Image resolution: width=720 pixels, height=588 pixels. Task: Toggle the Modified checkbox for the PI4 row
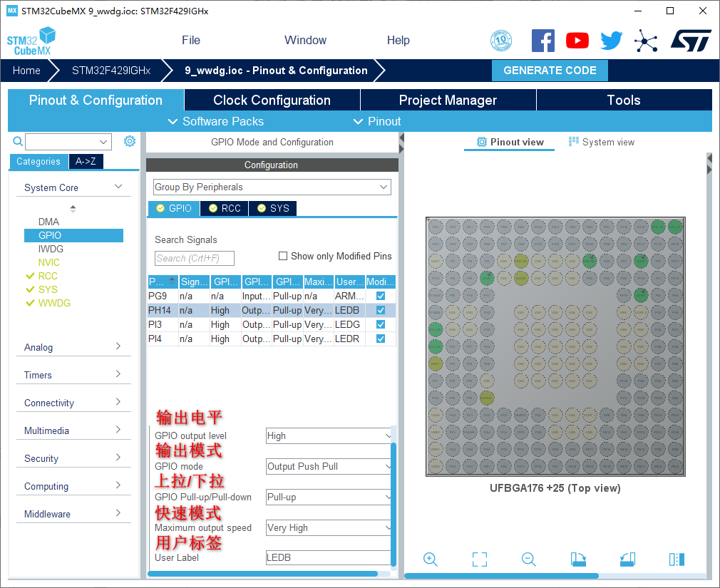click(381, 339)
